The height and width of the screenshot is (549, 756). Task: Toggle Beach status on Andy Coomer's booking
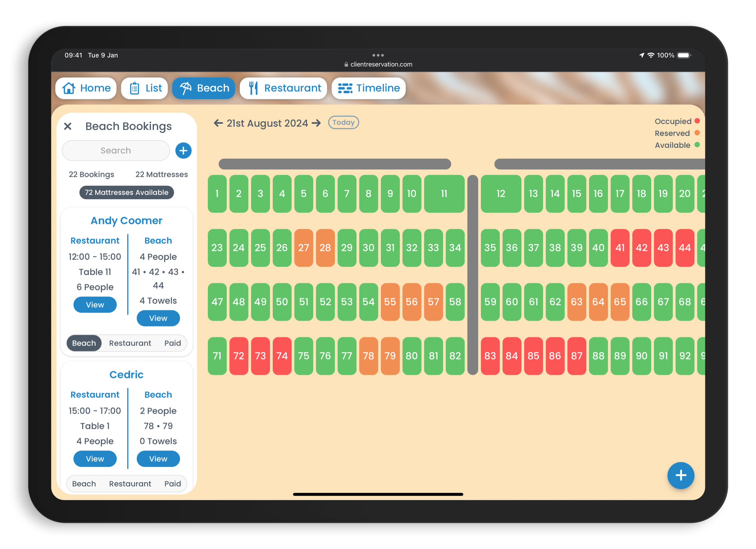[84, 343]
